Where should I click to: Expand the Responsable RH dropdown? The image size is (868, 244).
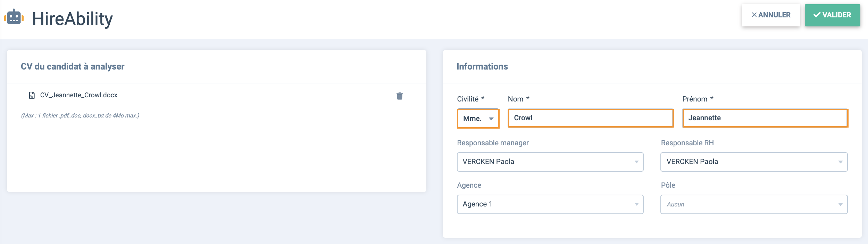tap(754, 162)
